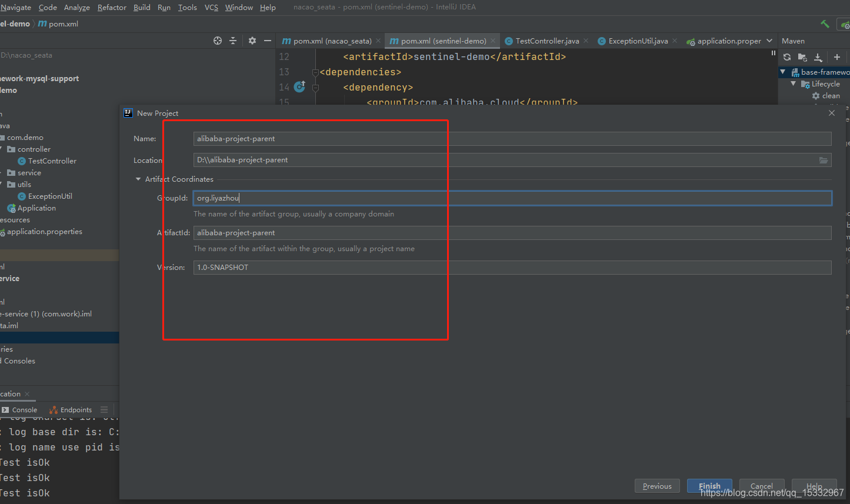The height and width of the screenshot is (504, 850).
Task: Click the GroupId input field
Action: [512, 198]
